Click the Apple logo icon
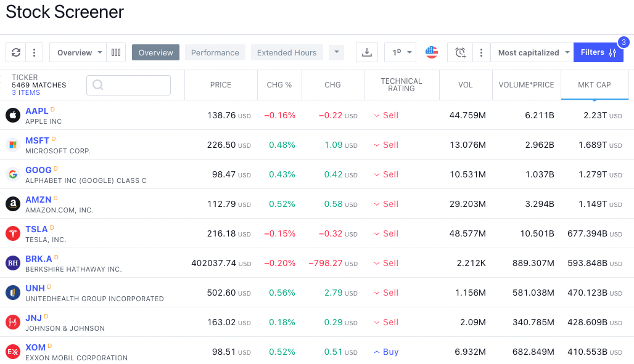Viewport: 634px width, 364px height. pos(13,115)
